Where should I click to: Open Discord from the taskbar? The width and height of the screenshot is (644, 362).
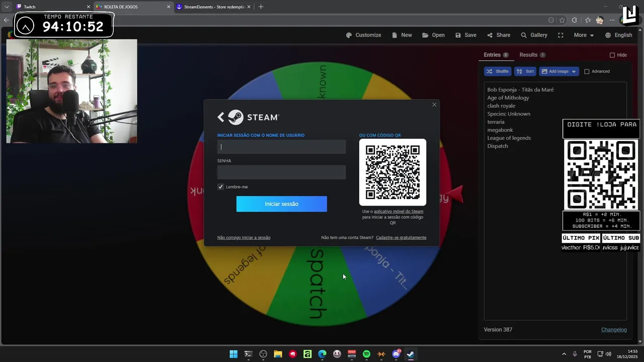[x=396, y=354]
